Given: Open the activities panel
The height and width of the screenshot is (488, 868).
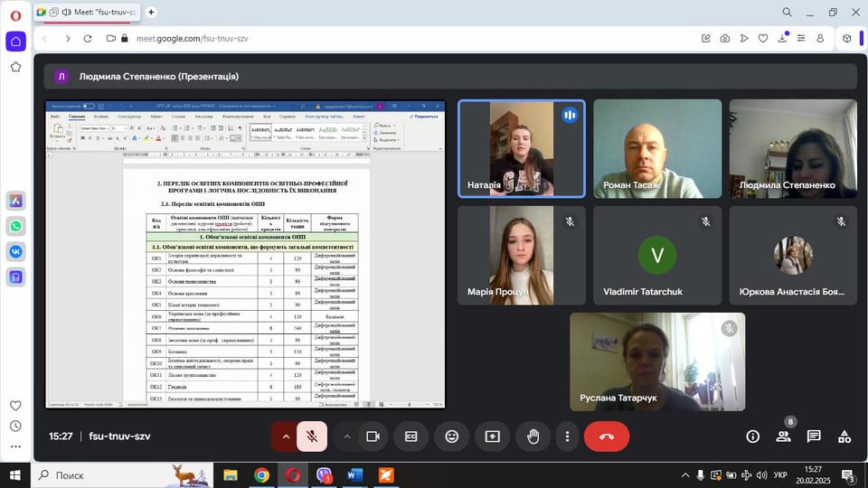Looking at the screenshot, I should tap(844, 436).
